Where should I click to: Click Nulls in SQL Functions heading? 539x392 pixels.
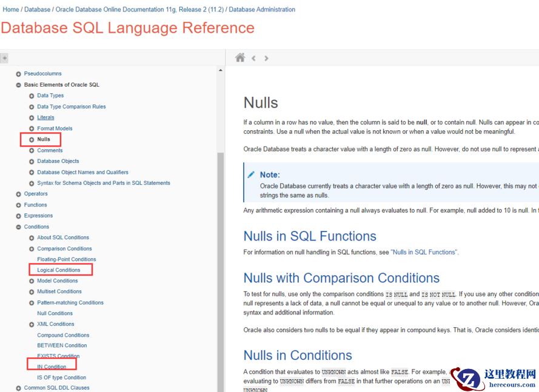coord(310,236)
